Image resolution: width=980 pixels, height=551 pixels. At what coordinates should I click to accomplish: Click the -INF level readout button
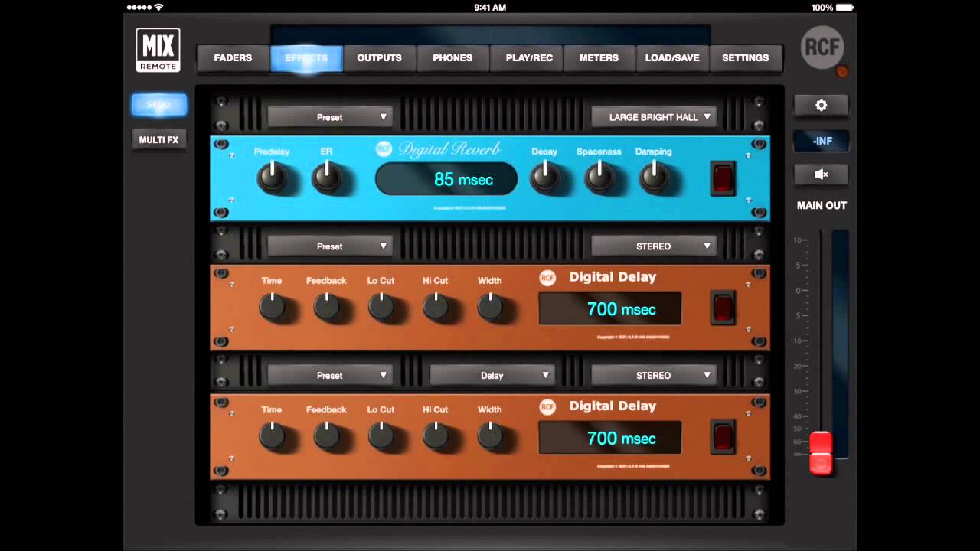click(x=821, y=141)
